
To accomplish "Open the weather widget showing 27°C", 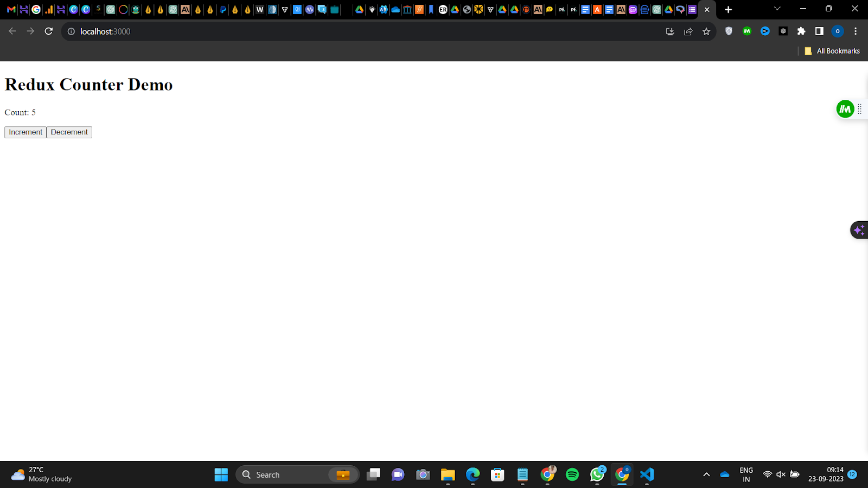I will click(41, 475).
